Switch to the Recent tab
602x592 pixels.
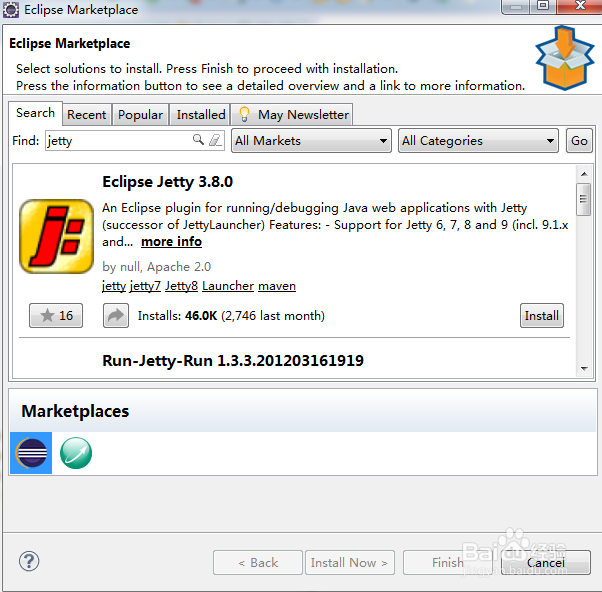point(87,114)
